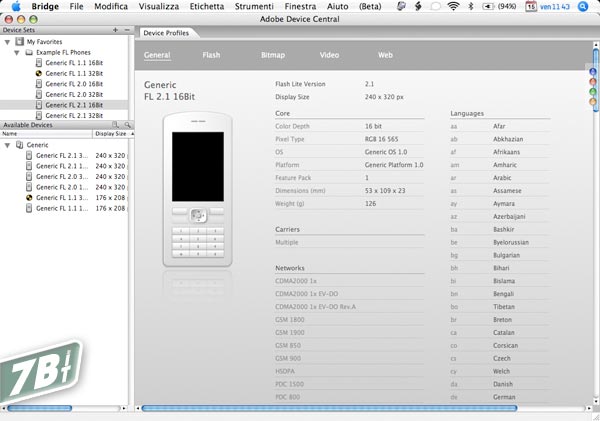Image resolution: width=600 pixels, height=421 pixels.
Task: Click the Bluetooth menu bar icon
Action: [x=471, y=6]
